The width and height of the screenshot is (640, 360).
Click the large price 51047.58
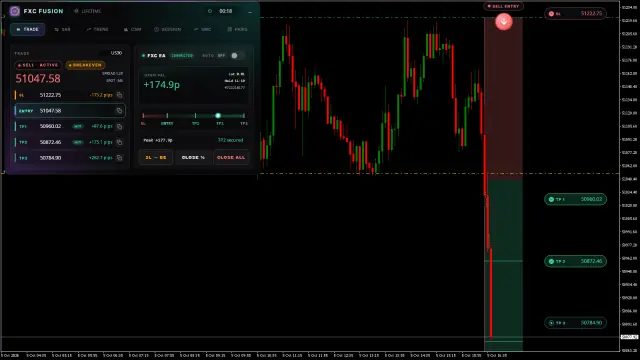click(38, 78)
